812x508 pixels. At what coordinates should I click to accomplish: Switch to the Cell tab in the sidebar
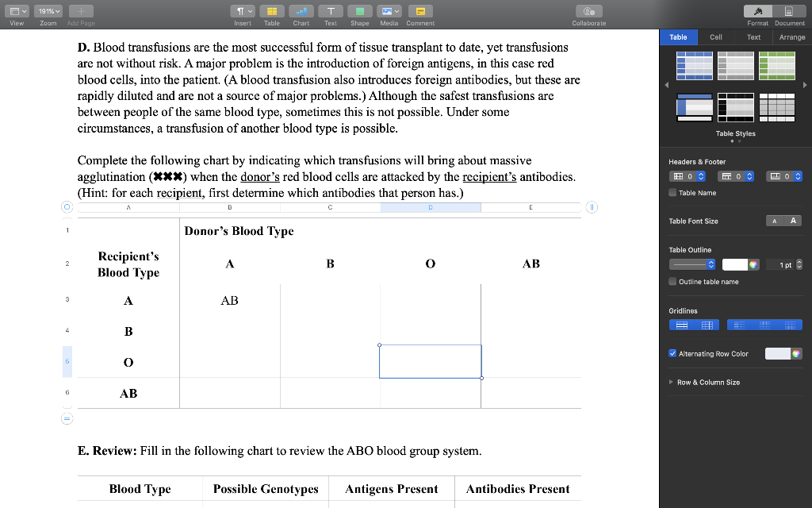pos(716,37)
